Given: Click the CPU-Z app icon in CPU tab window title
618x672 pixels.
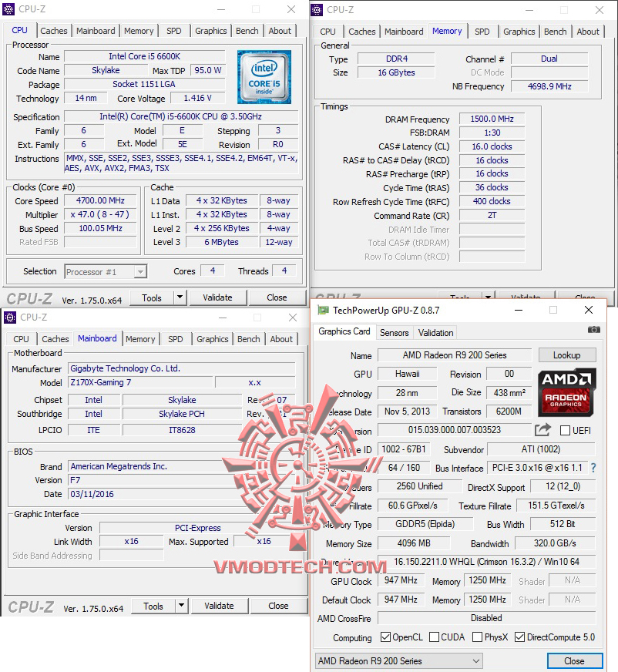Looking at the screenshot, I should coord(8,9).
